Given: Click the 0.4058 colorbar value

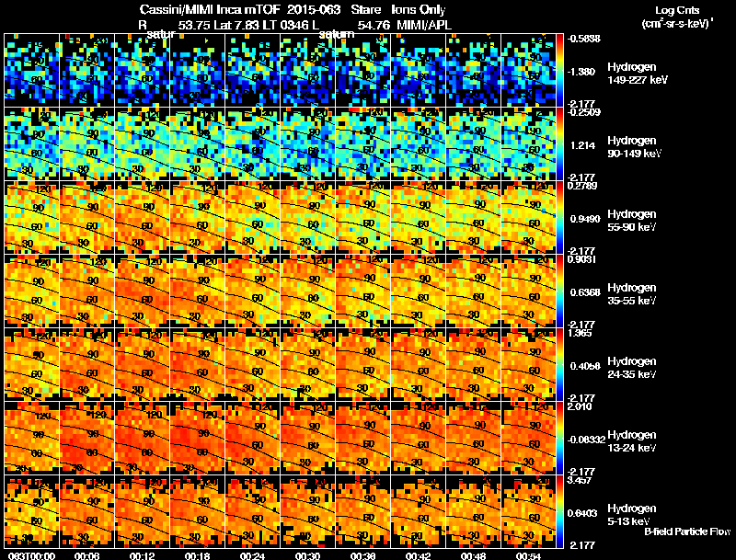Looking at the screenshot, I should point(585,366).
